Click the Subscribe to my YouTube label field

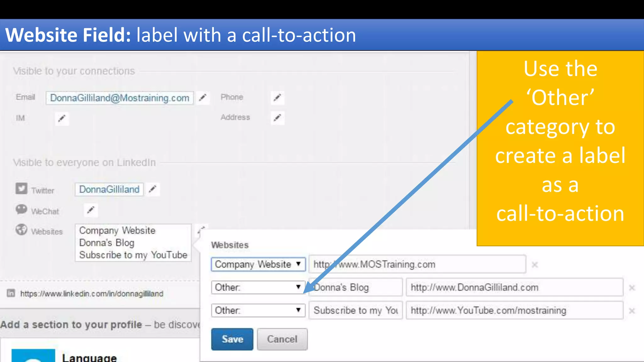click(356, 310)
